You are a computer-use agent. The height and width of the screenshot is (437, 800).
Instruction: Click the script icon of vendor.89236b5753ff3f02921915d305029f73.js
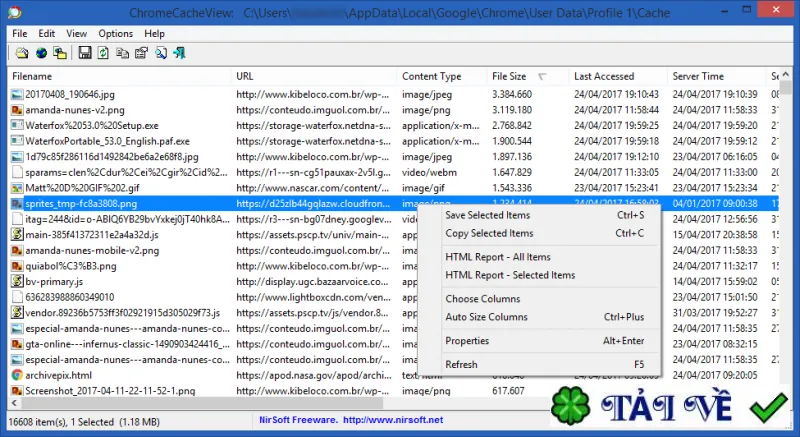click(x=17, y=313)
